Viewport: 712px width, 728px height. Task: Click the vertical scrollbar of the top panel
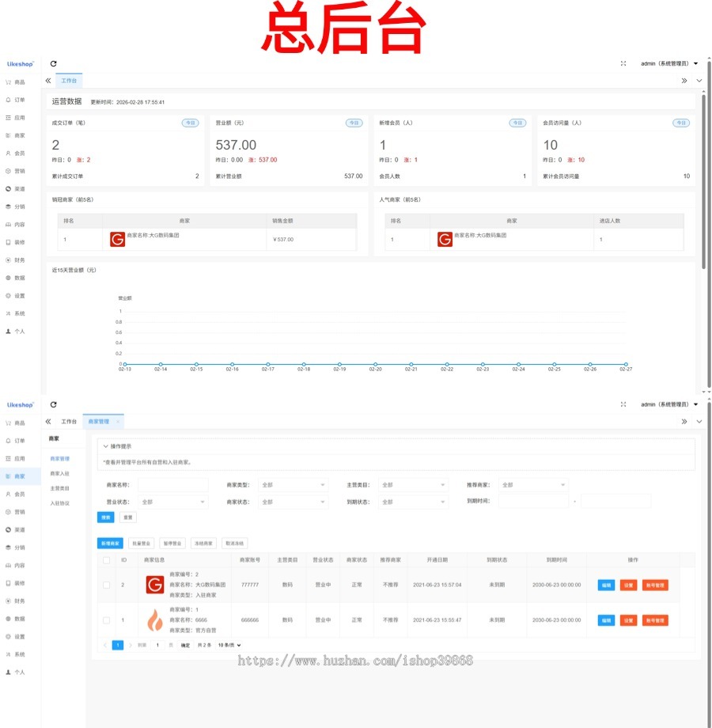[x=704, y=181]
